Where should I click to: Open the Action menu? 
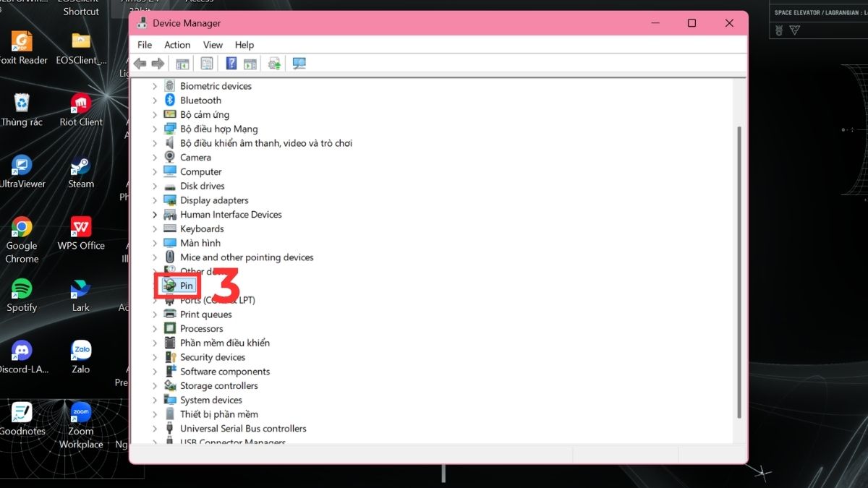pyautogui.click(x=176, y=44)
